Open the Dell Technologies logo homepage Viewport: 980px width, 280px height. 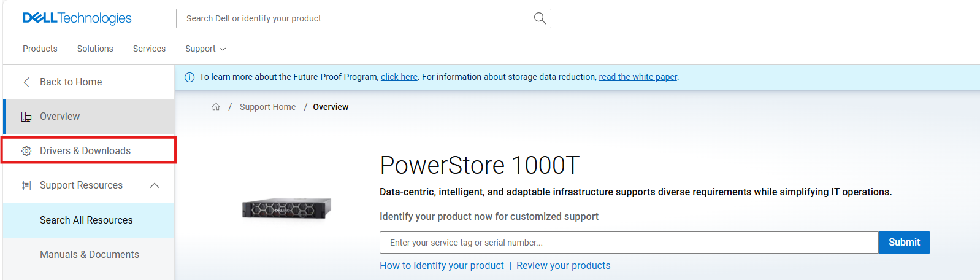pos(77,18)
